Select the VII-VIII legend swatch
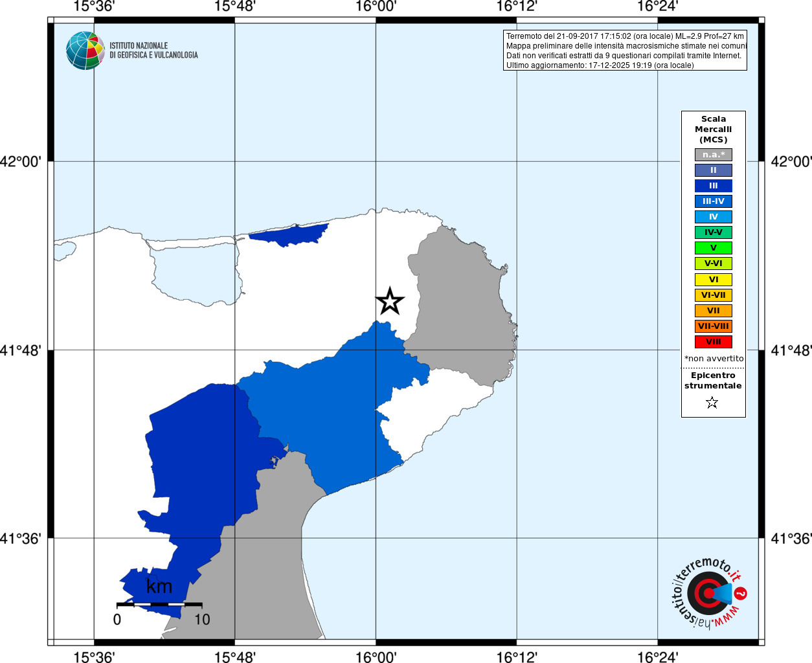Image resolution: width=812 pixels, height=663 pixels. coord(714,326)
